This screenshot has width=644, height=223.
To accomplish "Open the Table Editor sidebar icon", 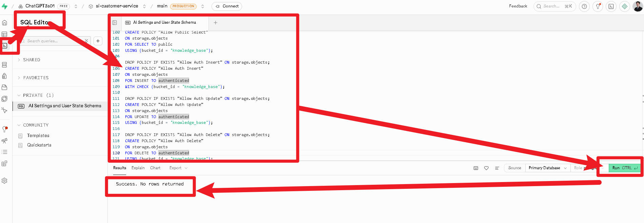I will (5, 34).
